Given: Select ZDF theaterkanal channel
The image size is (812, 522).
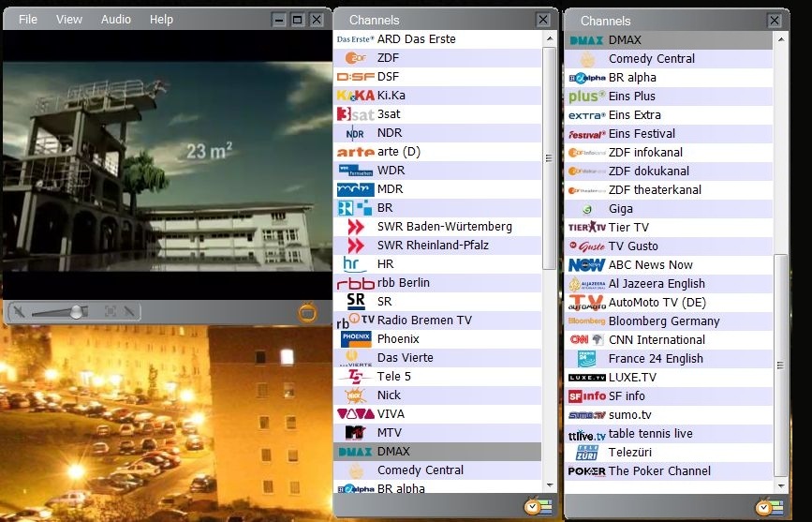Looking at the screenshot, I should tap(669, 189).
